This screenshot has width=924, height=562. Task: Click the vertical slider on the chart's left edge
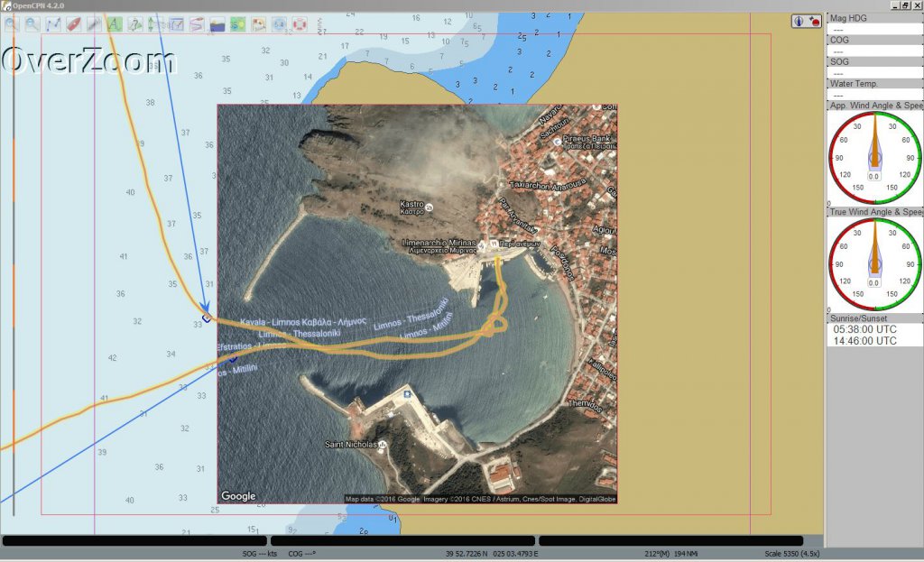(13, 271)
